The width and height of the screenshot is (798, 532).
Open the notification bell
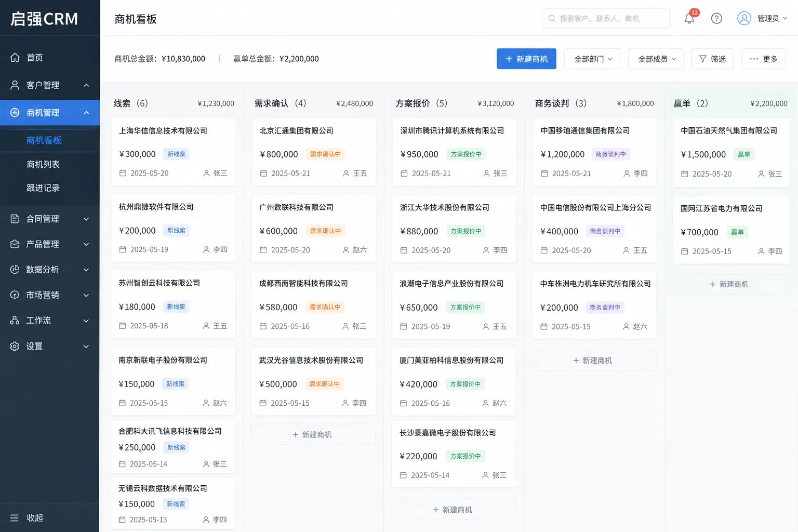tap(689, 18)
